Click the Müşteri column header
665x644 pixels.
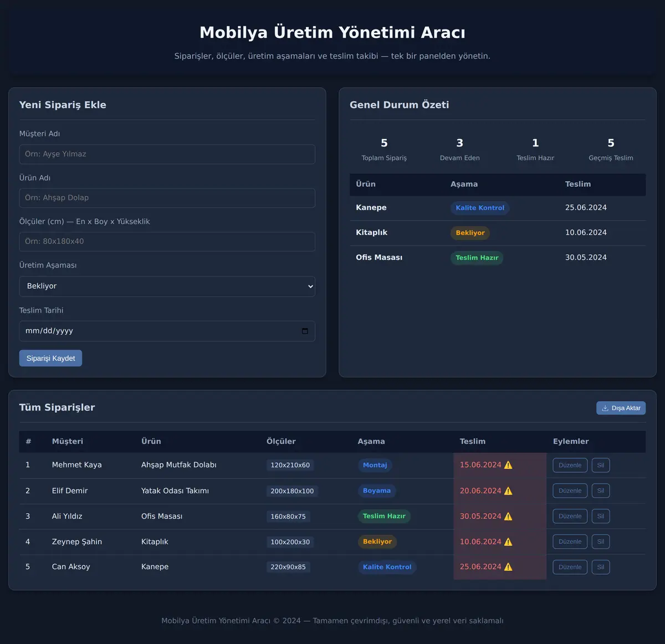point(68,442)
